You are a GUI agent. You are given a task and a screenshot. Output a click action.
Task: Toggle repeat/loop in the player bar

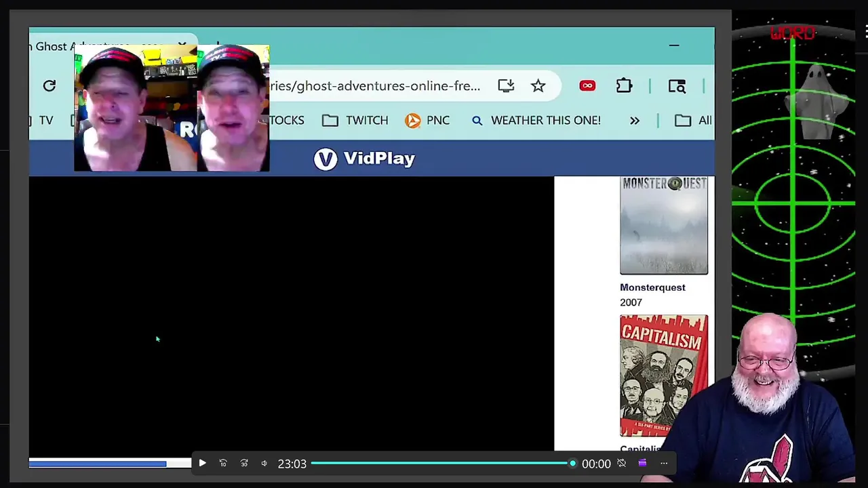pyautogui.click(x=622, y=464)
